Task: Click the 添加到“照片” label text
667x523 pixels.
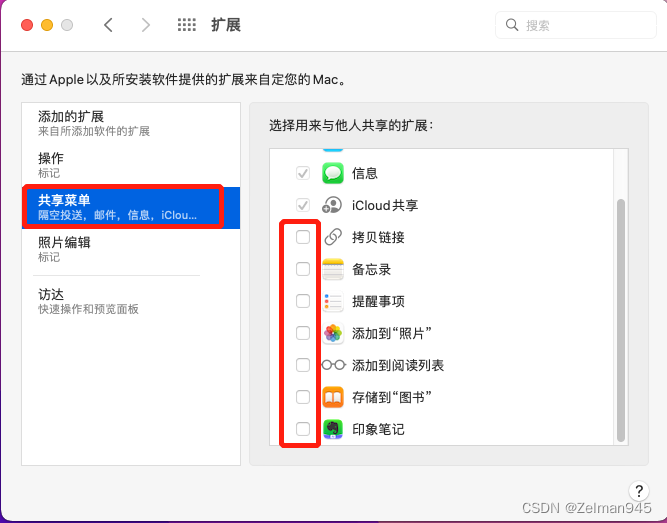Action: [x=392, y=333]
